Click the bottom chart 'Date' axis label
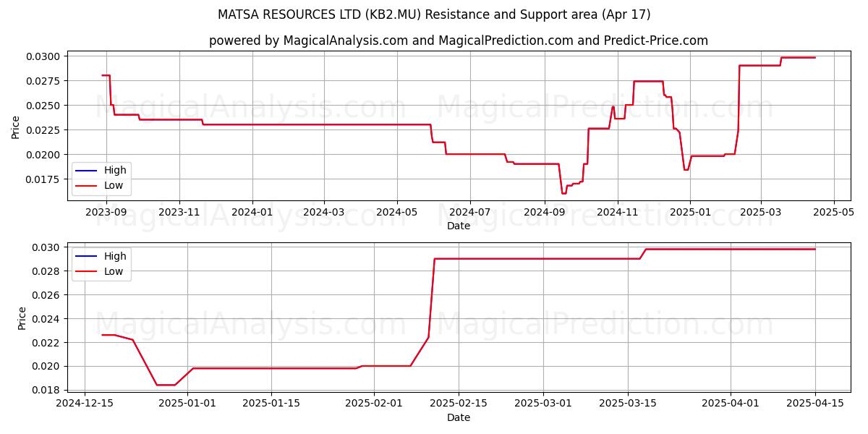 (459, 417)
